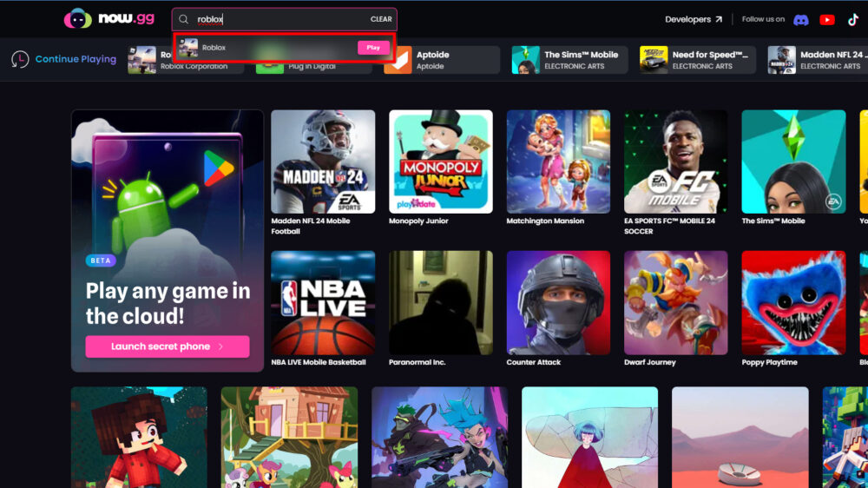Click Roblox icon in search suggestion
Viewport: 868px width, 488px height.
click(x=188, y=48)
